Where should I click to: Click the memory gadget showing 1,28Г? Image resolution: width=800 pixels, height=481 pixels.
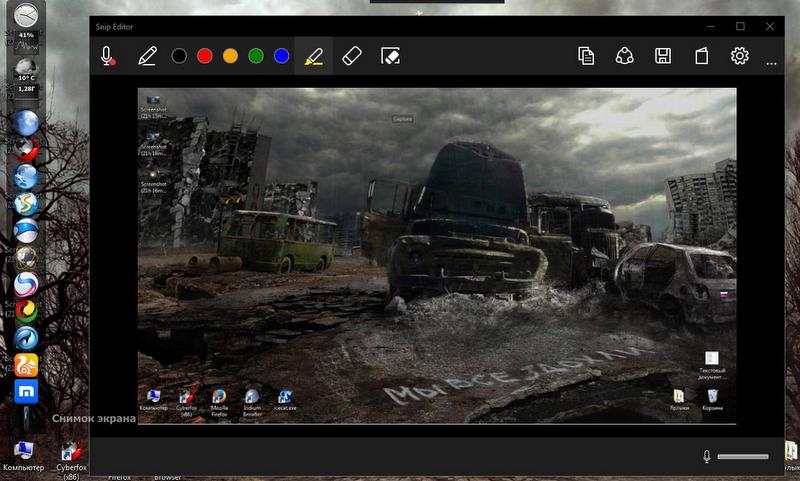[26, 93]
